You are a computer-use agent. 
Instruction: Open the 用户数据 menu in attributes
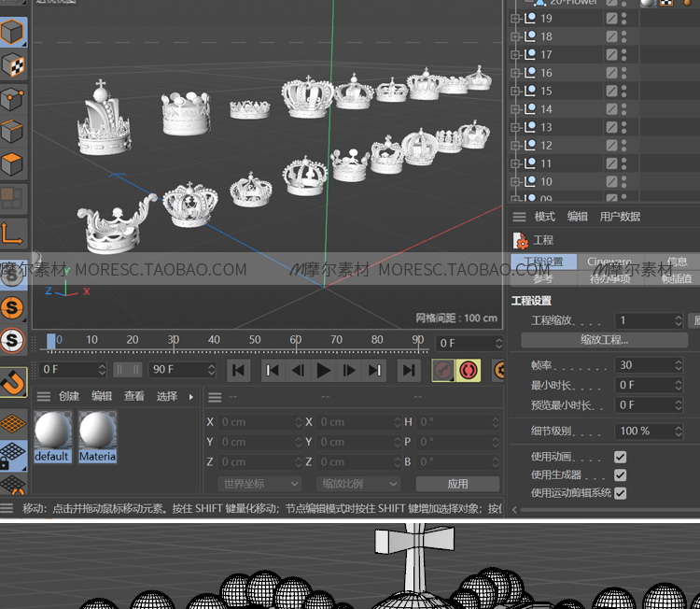point(620,217)
